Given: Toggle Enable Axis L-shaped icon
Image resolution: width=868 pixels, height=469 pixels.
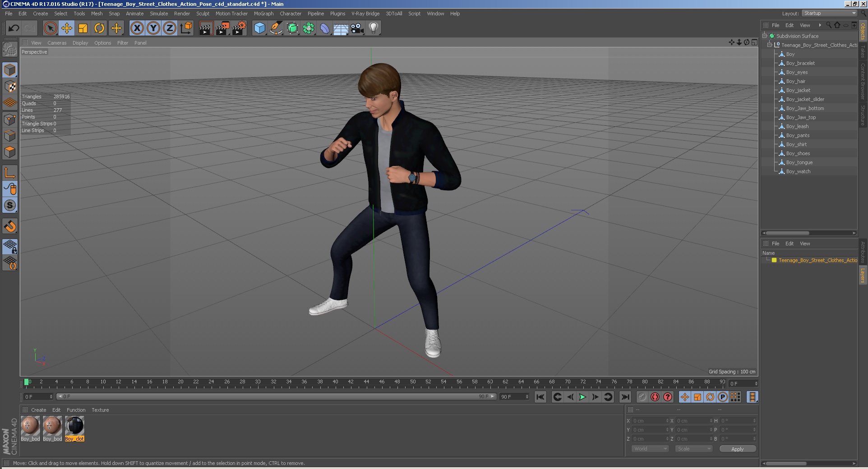Looking at the screenshot, I should coord(10,172).
